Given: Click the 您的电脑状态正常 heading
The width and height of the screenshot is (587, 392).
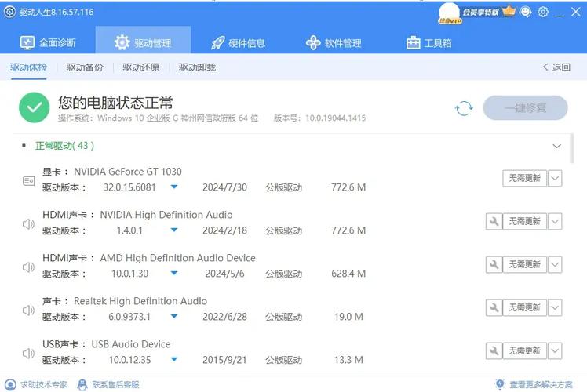Looking at the screenshot, I should tap(115, 103).
